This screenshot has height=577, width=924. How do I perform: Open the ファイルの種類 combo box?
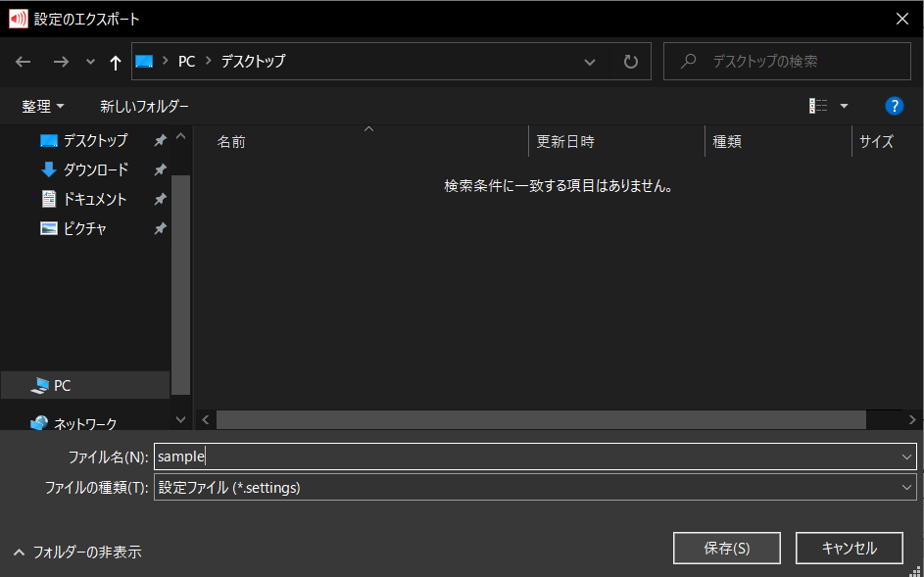pyautogui.click(x=535, y=488)
